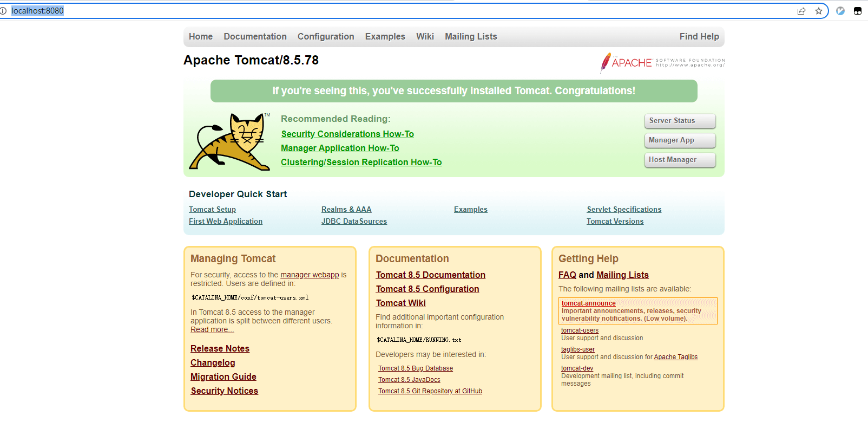The width and height of the screenshot is (868, 422).
Task: Go to Find Help
Action: click(699, 36)
